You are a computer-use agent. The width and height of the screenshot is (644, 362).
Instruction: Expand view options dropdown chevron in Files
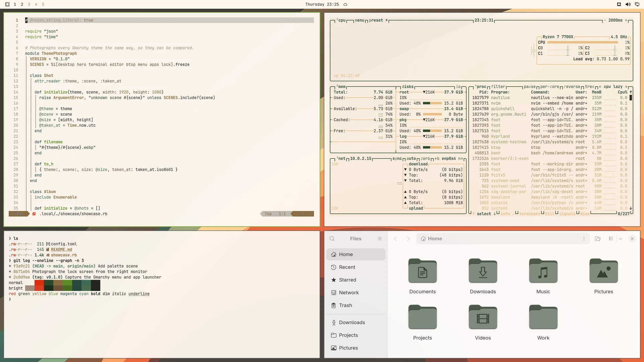621,239
